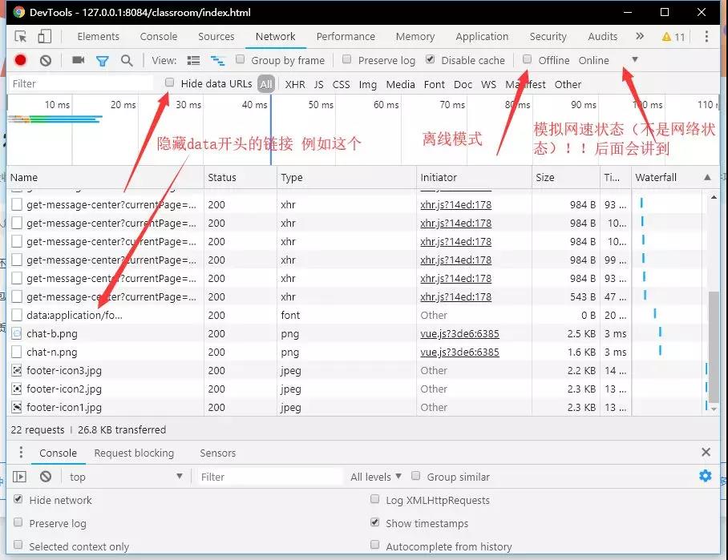Expand the All levels log dropdown
This screenshot has height=560, width=728.
376,477
